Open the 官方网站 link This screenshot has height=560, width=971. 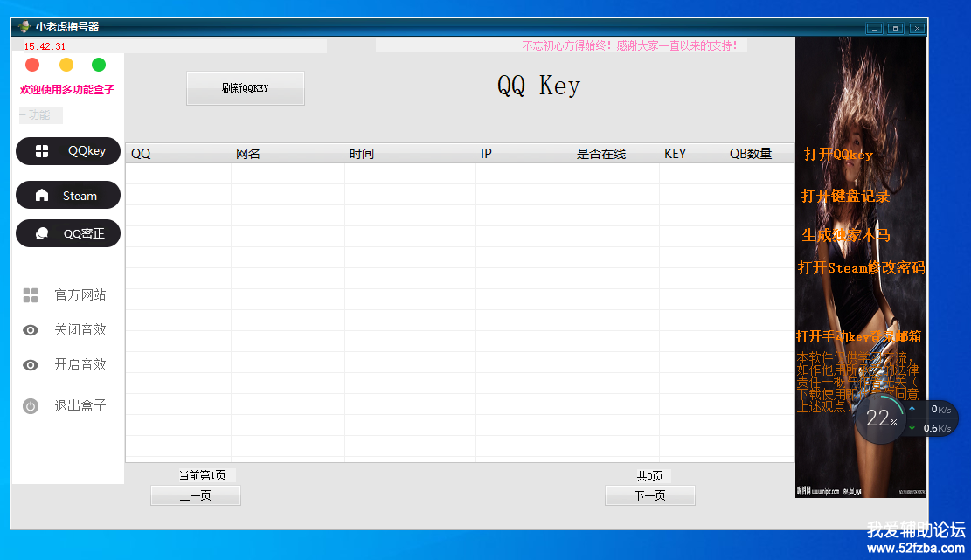pos(80,295)
